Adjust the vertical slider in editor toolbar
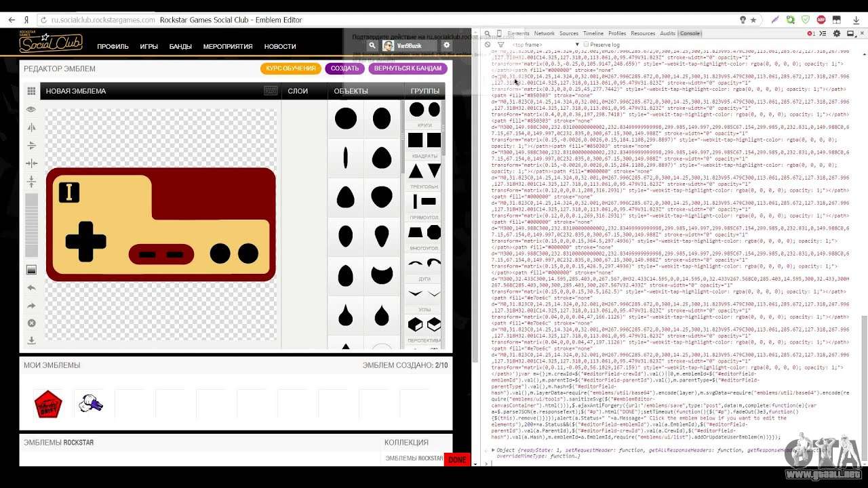 (x=31, y=224)
